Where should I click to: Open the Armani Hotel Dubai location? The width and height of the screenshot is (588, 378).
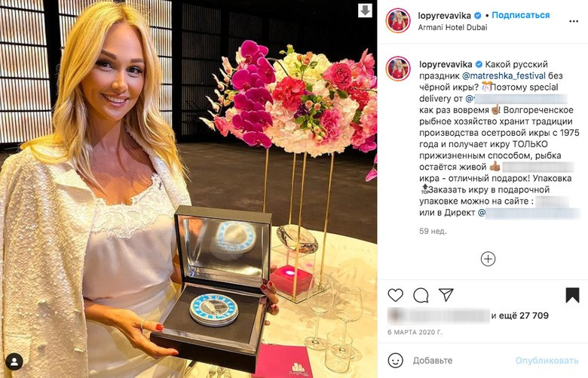tap(452, 27)
